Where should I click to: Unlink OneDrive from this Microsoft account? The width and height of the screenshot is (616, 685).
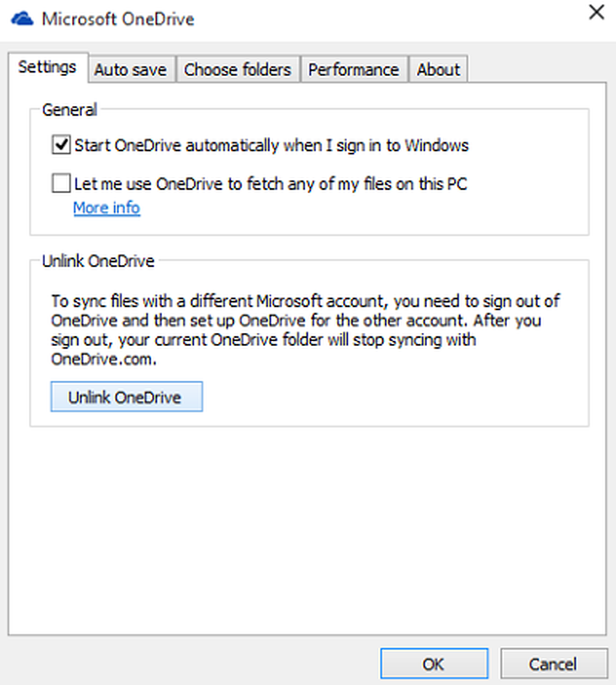coord(126,397)
